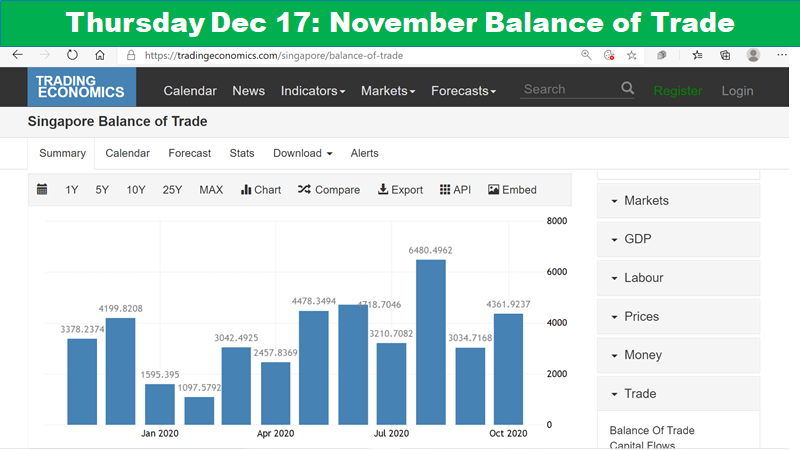Open the Indicators dropdown menu
This screenshot has width=800, height=450.
313,91
